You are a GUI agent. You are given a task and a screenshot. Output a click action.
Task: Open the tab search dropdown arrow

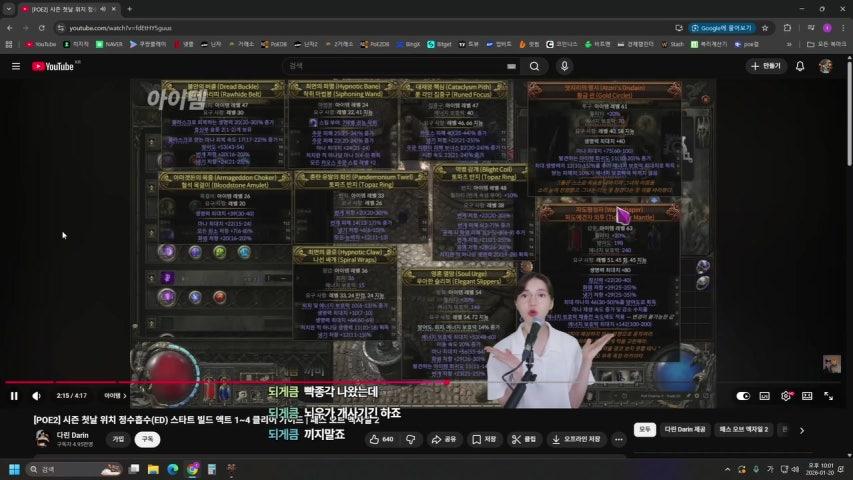[9, 9]
